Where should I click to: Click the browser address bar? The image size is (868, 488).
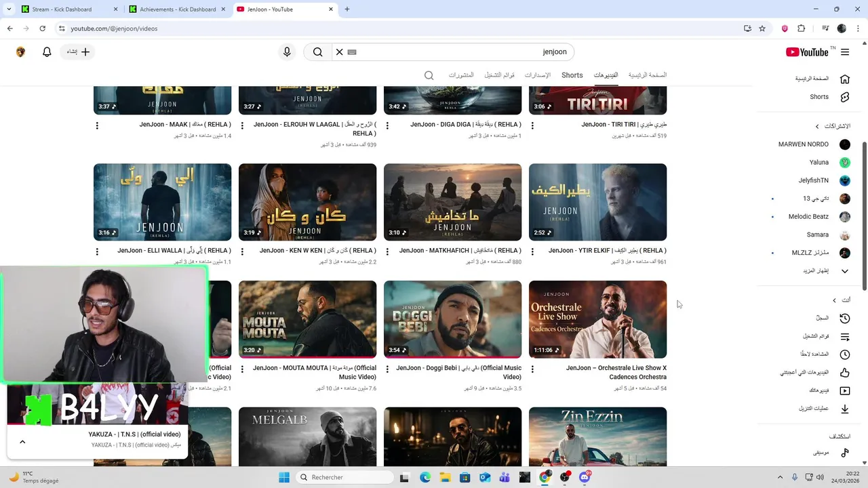coord(400,28)
